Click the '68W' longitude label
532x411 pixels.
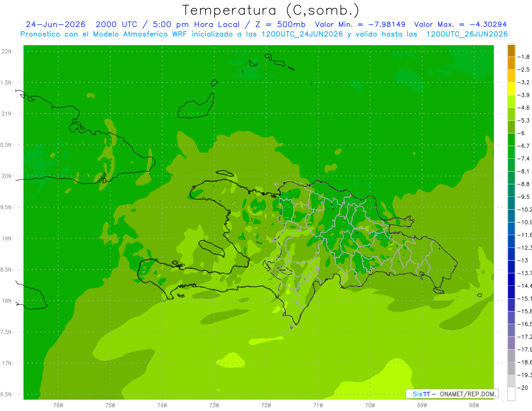[x=474, y=405]
